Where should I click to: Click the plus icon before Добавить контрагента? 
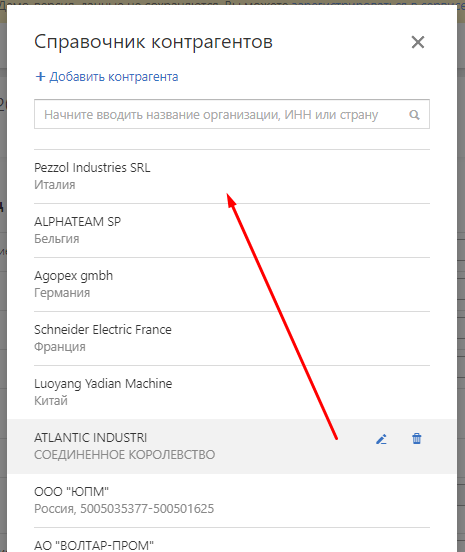click(x=40, y=76)
